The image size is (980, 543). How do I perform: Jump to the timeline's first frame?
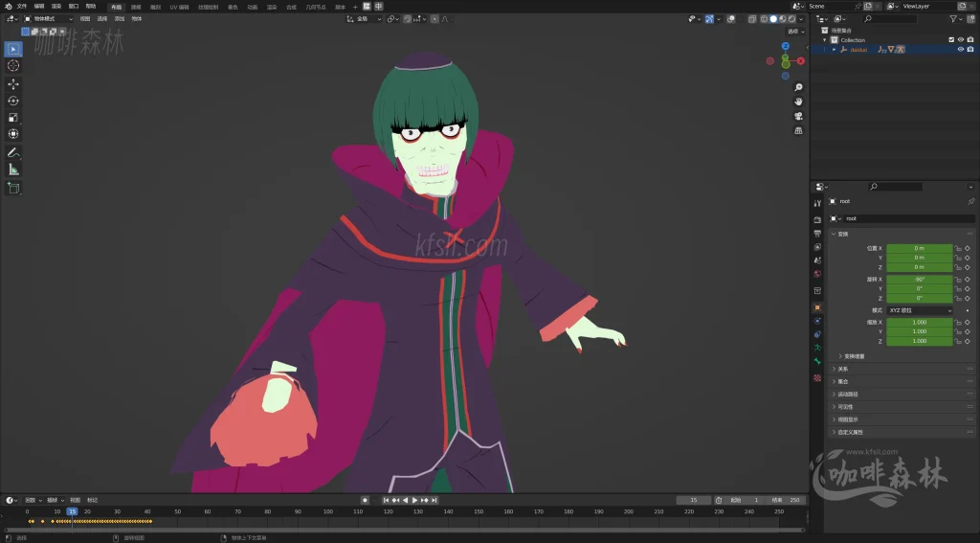(x=386, y=501)
